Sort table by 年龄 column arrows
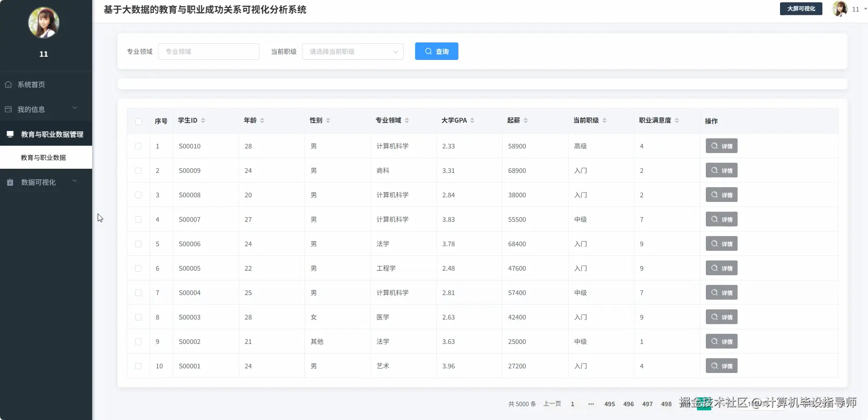 coord(262,120)
